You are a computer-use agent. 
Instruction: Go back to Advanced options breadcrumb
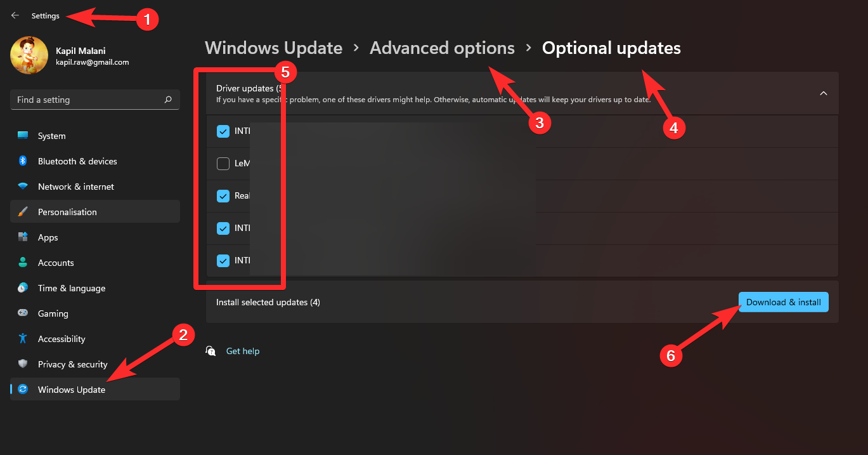(443, 48)
